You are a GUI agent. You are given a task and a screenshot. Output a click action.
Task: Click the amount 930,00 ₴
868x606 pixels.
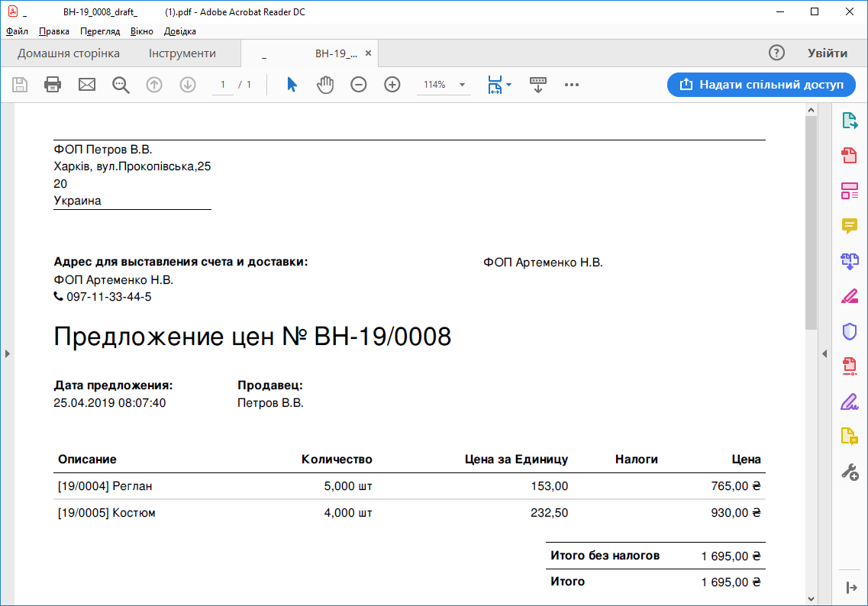click(736, 513)
